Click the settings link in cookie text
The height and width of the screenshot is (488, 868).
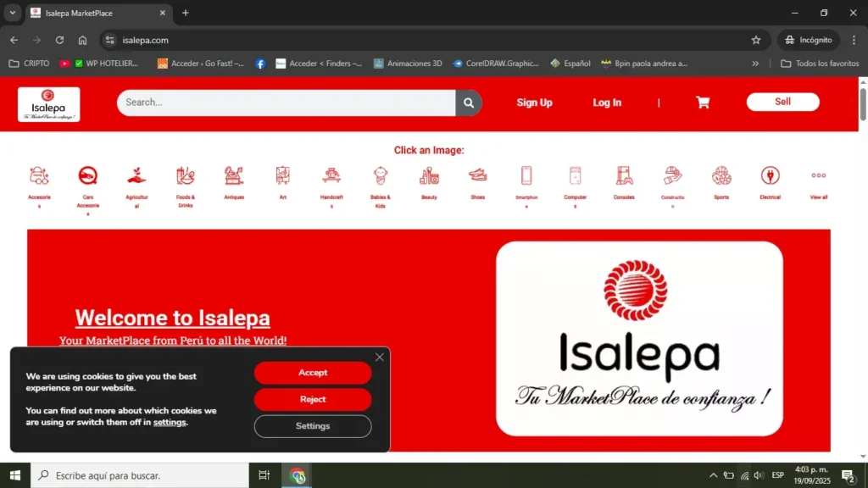tap(170, 422)
